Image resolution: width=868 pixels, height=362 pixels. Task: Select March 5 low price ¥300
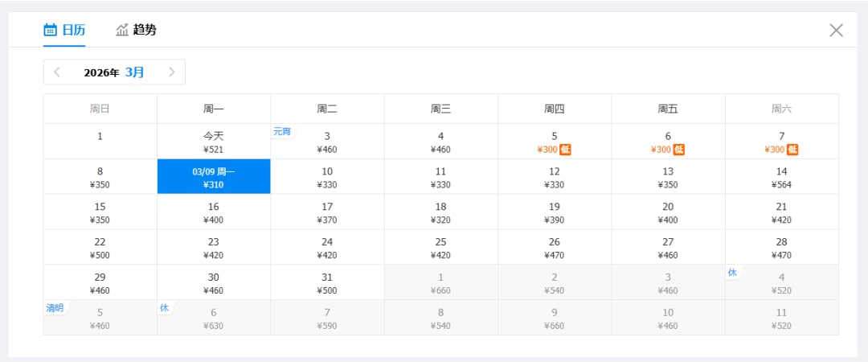click(x=554, y=142)
